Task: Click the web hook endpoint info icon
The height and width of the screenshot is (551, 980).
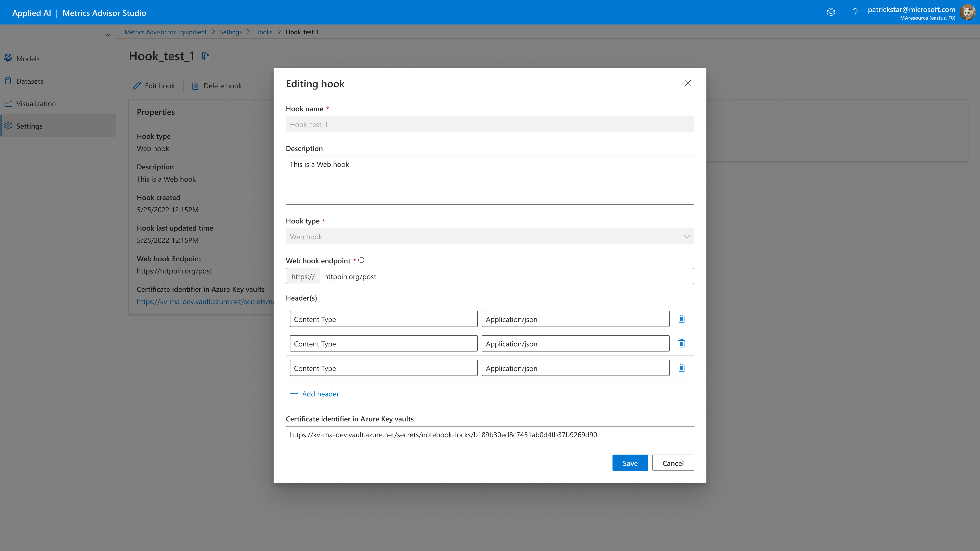Action: [361, 260]
